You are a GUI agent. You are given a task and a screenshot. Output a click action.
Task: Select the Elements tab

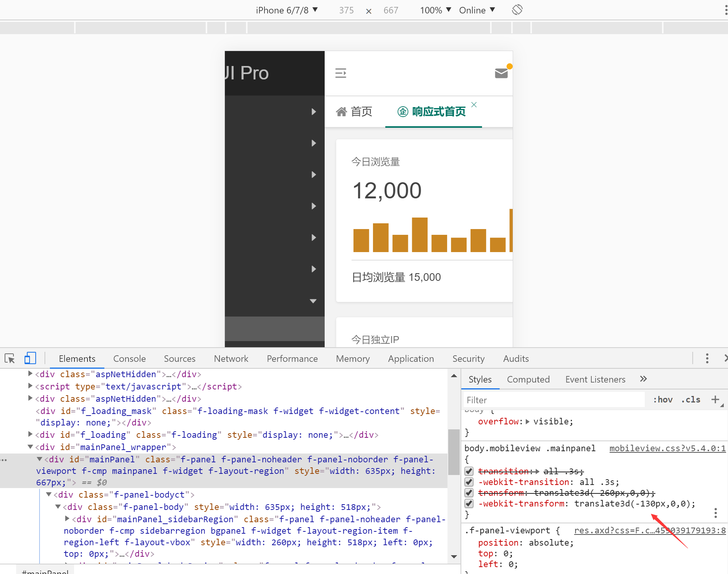tap(77, 358)
